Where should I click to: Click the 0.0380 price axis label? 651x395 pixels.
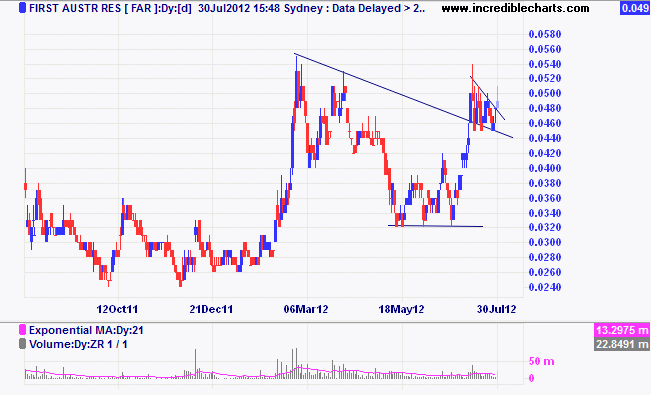coord(545,183)
